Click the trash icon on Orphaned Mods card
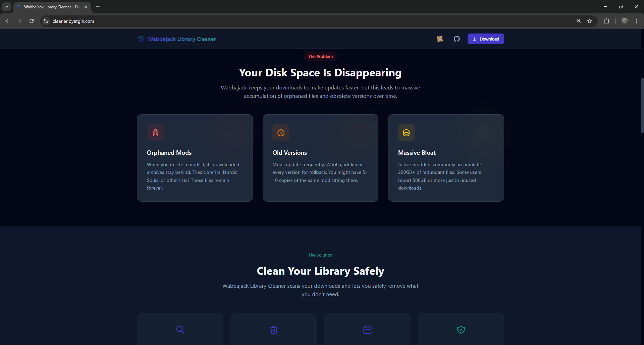 [155, 133]
